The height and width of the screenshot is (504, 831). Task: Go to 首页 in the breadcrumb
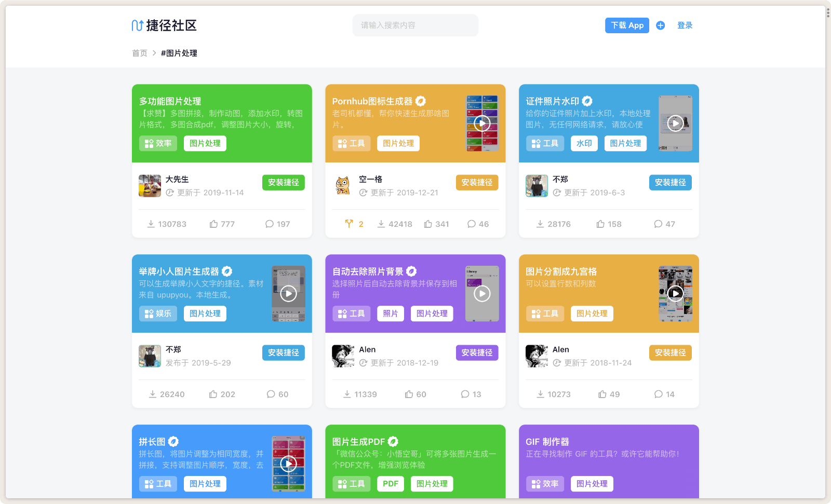140,53
